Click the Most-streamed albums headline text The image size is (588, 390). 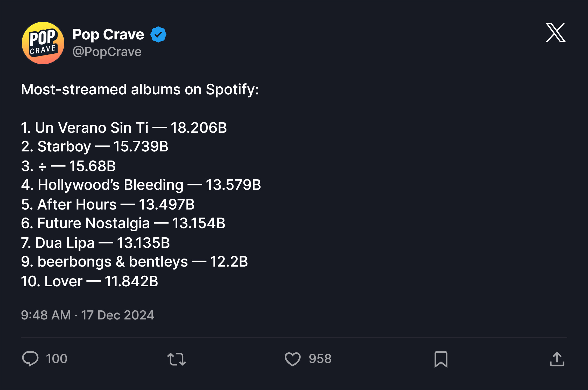pyautogui.click(x=140, y=89)
